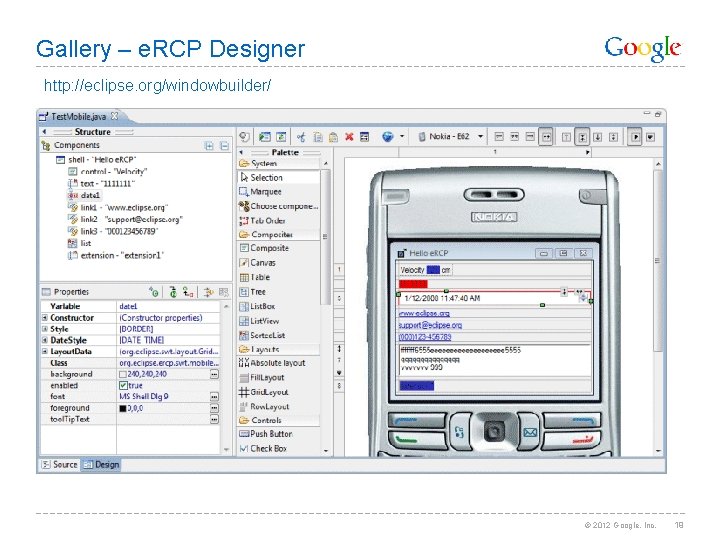The height and width of the screenshot is (540, 720).
Task: Select Check Box in the Palette
Action: click(263, 449)
